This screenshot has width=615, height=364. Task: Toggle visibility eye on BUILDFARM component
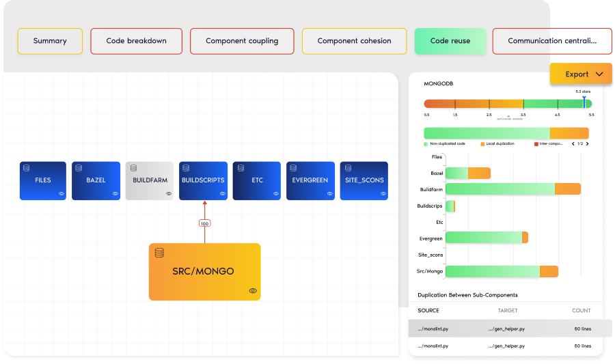point(169,193)
